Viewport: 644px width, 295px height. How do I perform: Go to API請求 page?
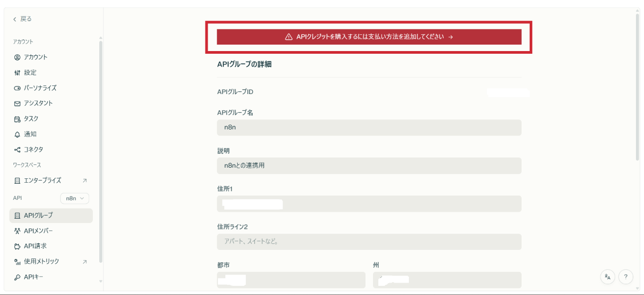click(x=35, y=246)
